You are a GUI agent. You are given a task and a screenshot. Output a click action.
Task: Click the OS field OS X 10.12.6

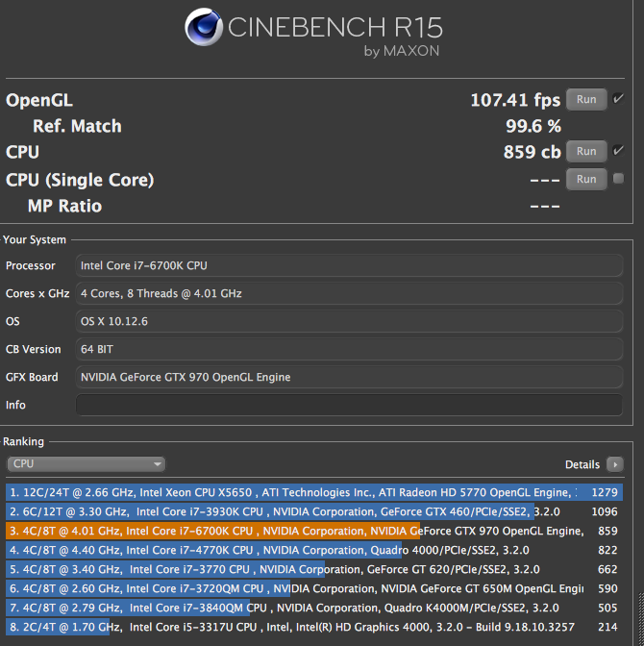(349, 321)
